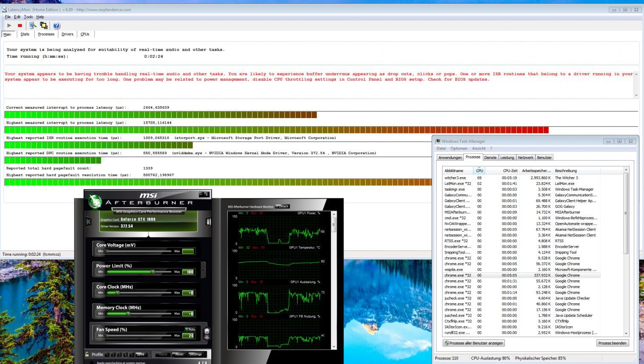Viewport: 644px width, 364px height.
Task: Click the hardware monitor scrollbar up arrow
Action: [x=334, y=214]
